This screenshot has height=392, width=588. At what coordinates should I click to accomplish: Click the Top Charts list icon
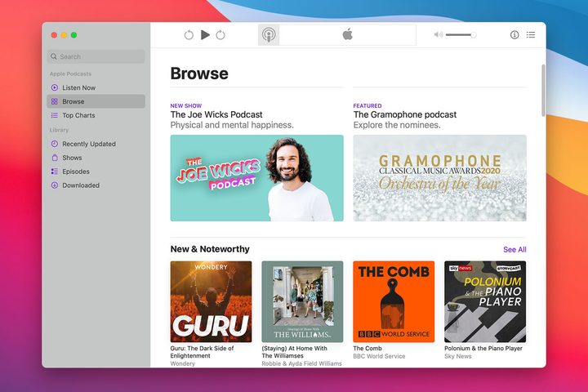[x=55, y=115]
